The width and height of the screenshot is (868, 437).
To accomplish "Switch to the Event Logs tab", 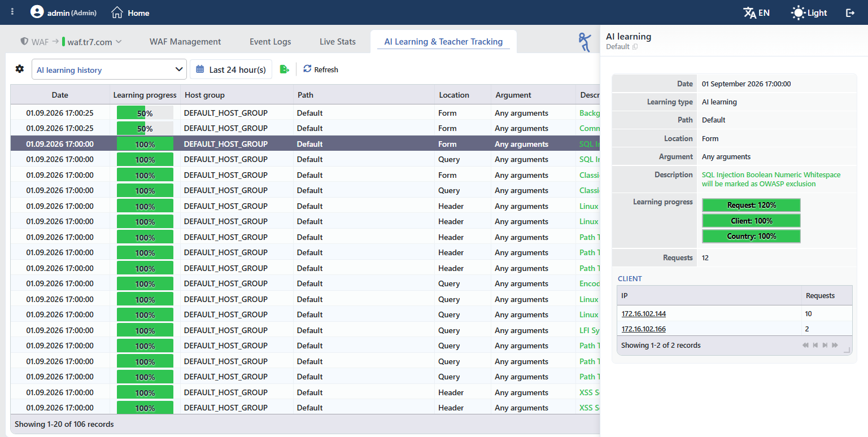I will point(271,42).
